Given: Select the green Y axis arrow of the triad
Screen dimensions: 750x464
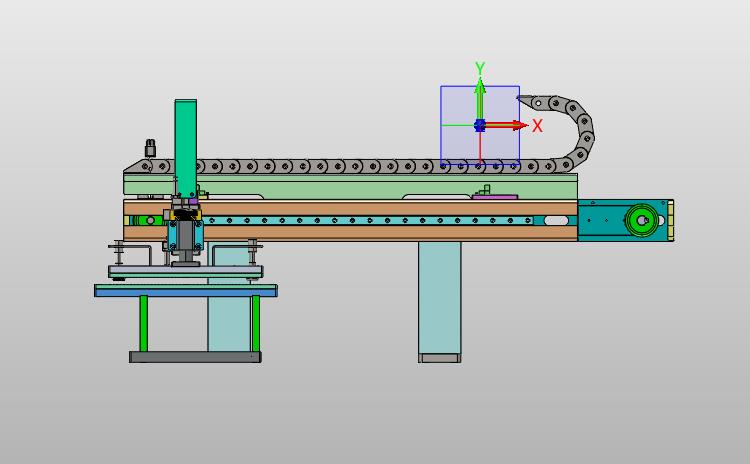Looking at the screenshot, I should [x=480, y=99].
